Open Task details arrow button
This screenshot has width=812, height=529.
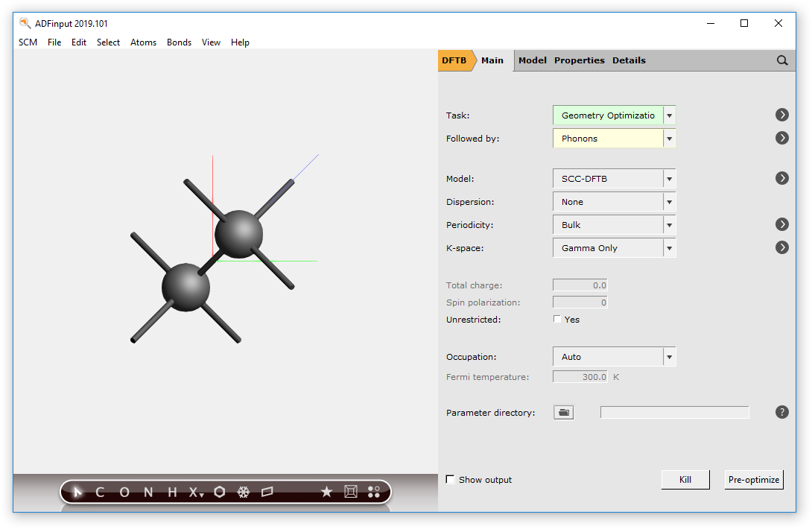point(782,115)
